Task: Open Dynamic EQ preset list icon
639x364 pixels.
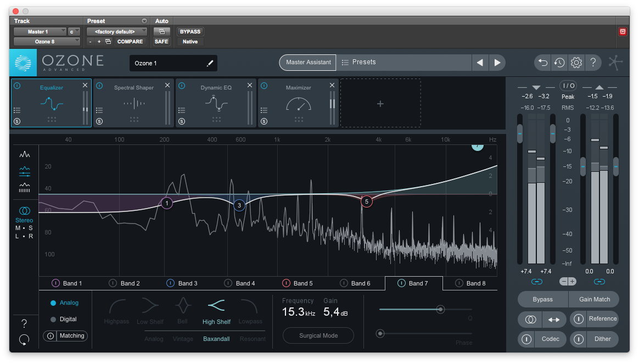Action: [x=182, y=110]
